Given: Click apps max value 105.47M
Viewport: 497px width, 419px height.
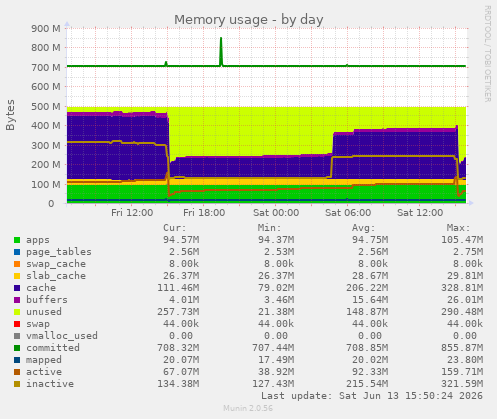Looking at the screenshot, I should pyautogui.click(x=462, y=240).
